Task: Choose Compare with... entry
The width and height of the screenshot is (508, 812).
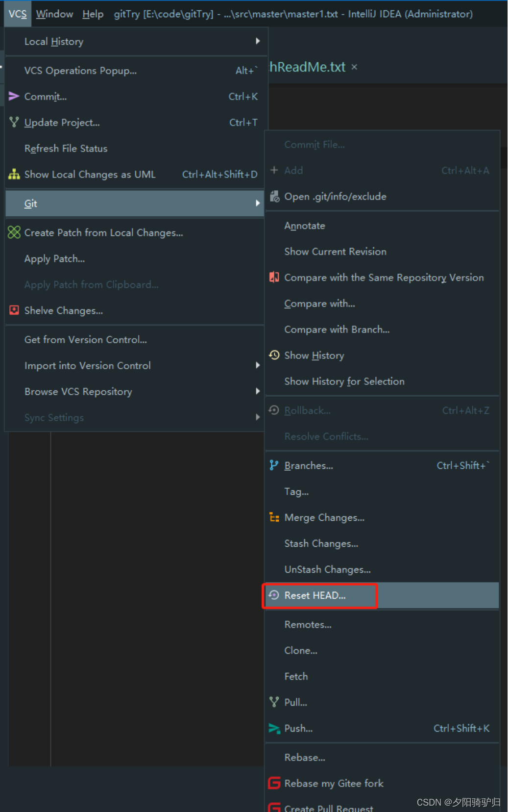Action: 382,303
